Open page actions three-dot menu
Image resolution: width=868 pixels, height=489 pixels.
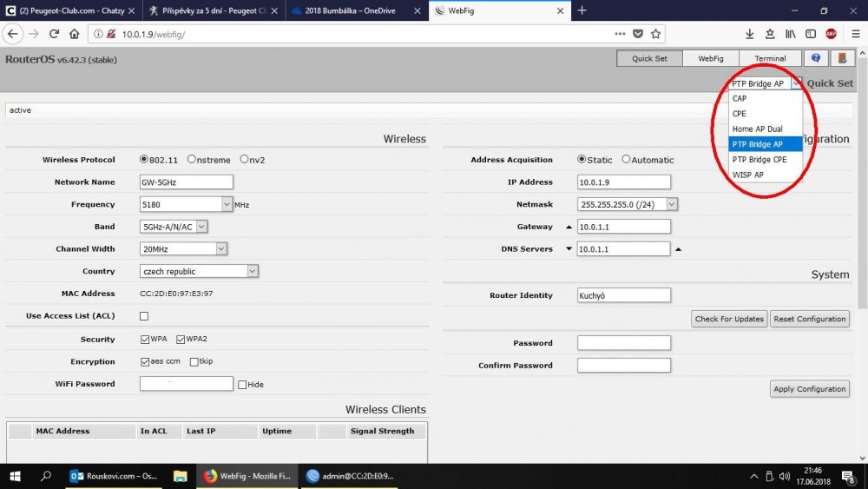coord(620,34)
